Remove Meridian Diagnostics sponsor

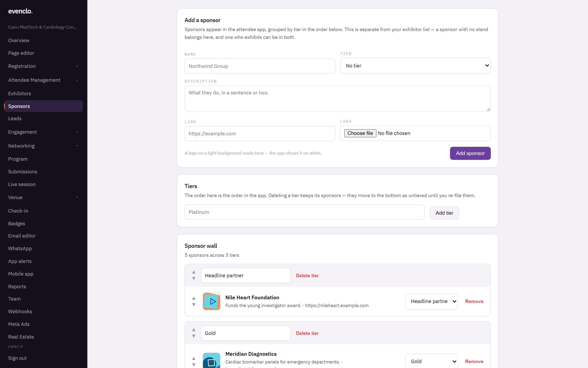[x=474, y=361]
